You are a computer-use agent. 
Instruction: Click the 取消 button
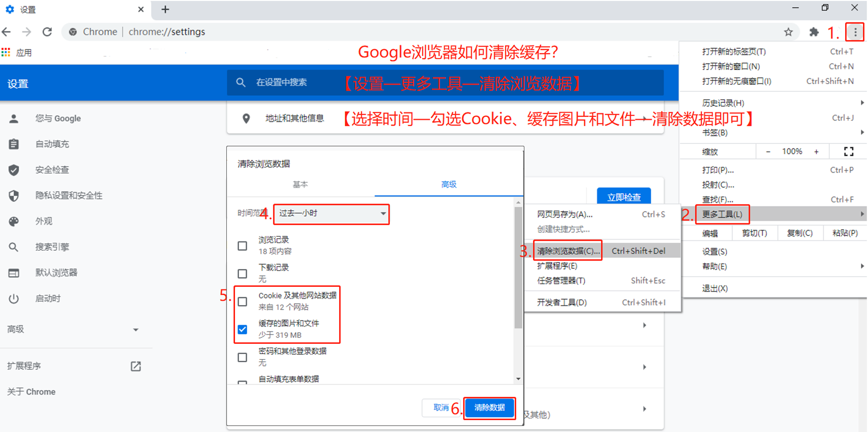coord(441,408)
